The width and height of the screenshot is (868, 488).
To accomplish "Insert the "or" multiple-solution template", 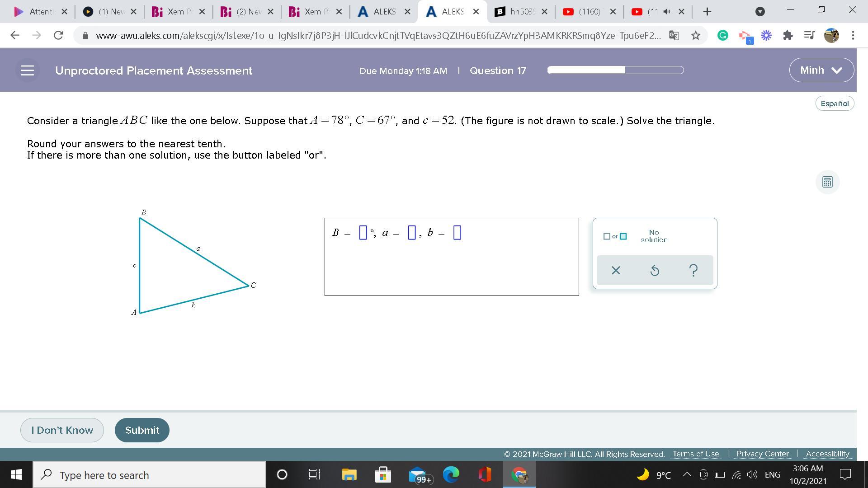I will coord(615,236).
